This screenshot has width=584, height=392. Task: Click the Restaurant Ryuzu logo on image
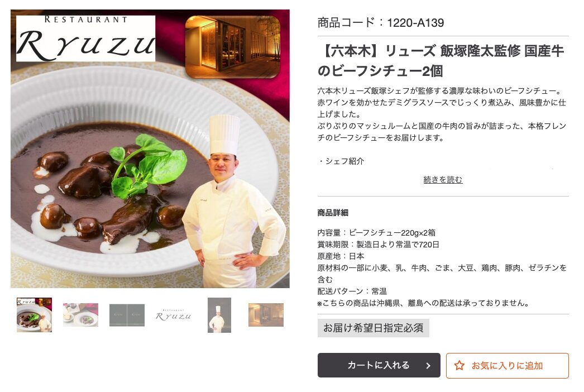point(85,39)
